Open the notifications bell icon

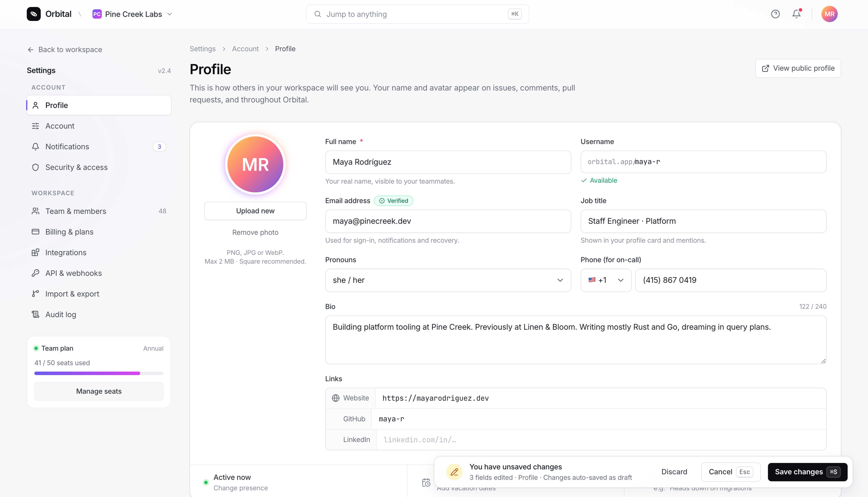796,14
